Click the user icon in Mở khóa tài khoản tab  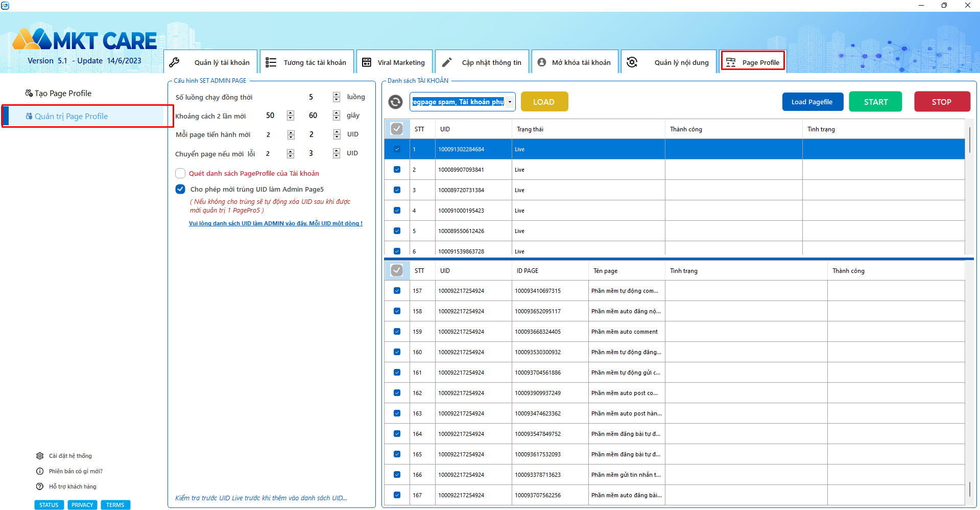pyautogui.click(x=542, y=62)
